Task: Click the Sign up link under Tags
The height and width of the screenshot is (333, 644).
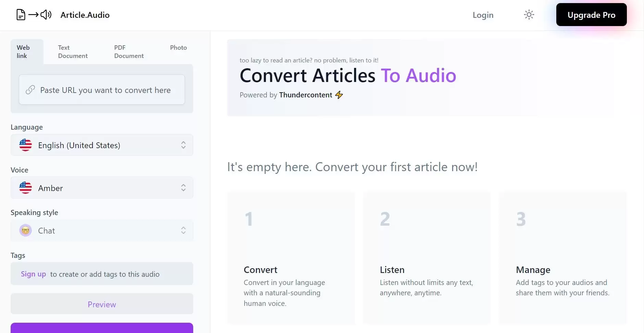Action: tap(33, 274)
